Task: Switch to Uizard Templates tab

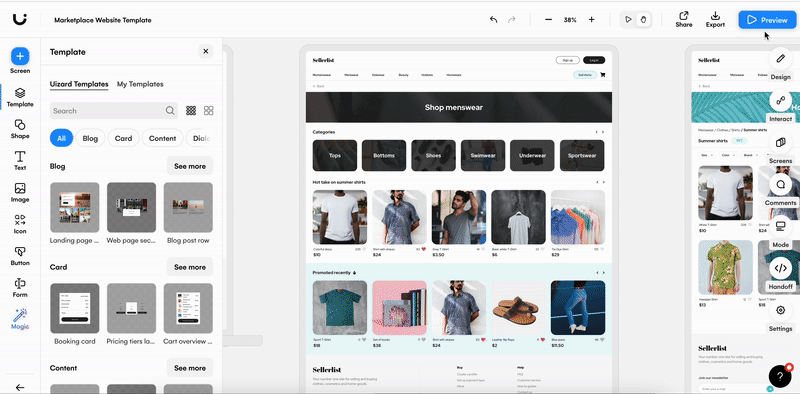Action: [79, 84]
